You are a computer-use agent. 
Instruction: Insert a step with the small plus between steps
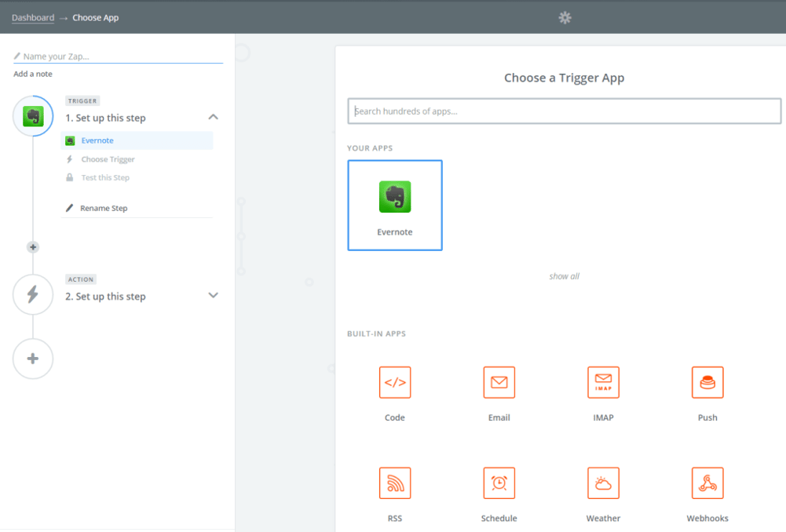33,247
